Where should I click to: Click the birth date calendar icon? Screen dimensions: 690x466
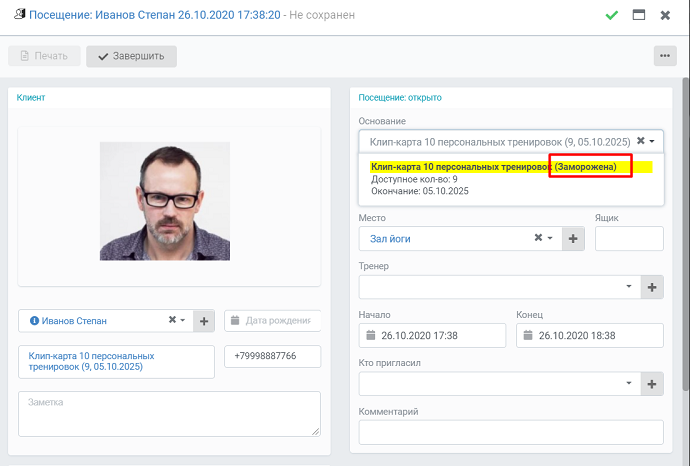(x=235, y=320)
